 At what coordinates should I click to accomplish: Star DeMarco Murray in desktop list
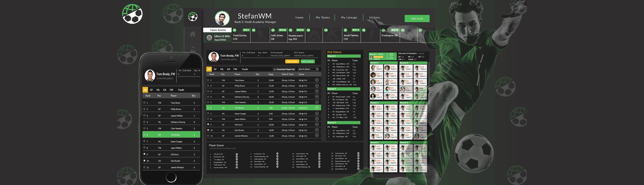pos(208,97)
